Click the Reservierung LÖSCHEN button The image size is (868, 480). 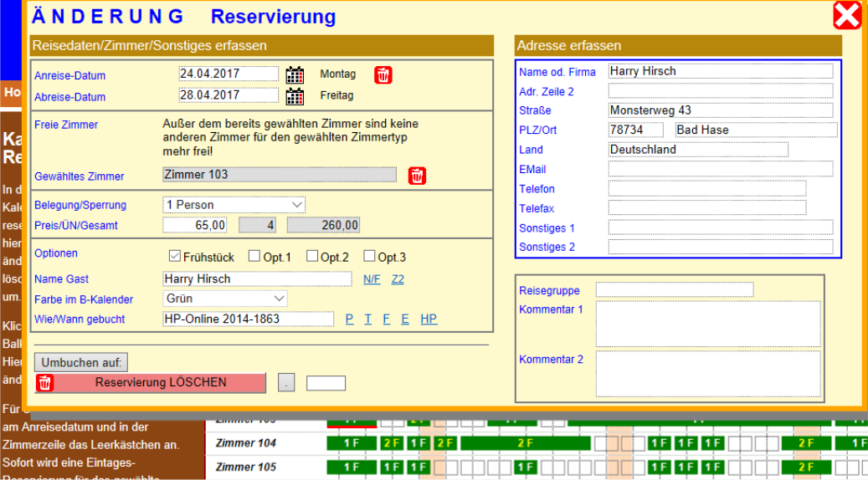point(150,383)
